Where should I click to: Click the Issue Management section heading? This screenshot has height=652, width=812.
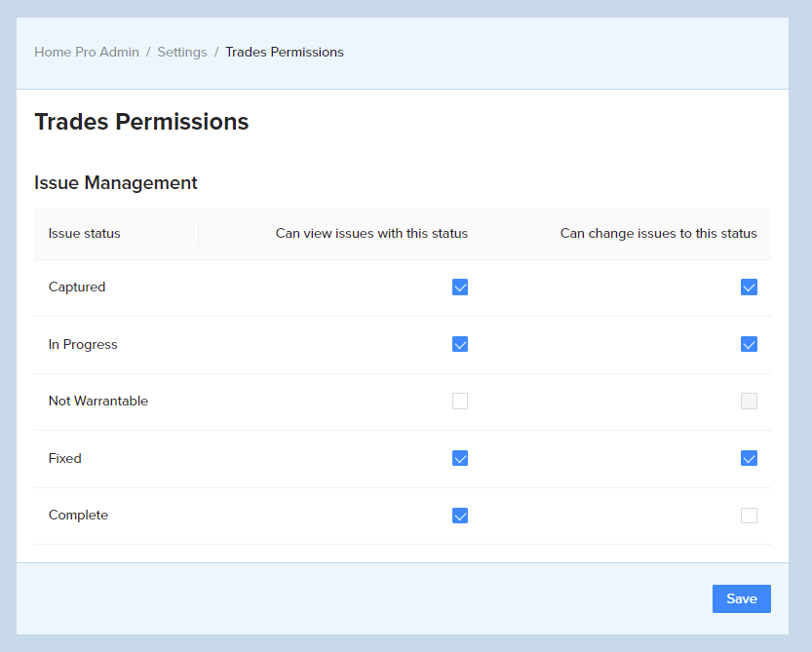coord(116,182)
